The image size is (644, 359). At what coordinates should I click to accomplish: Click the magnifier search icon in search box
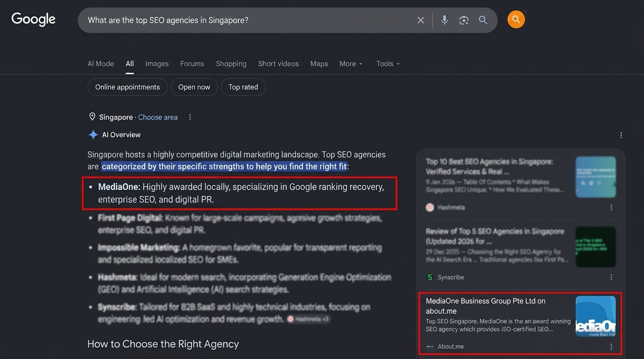click(x=483, y=20)
